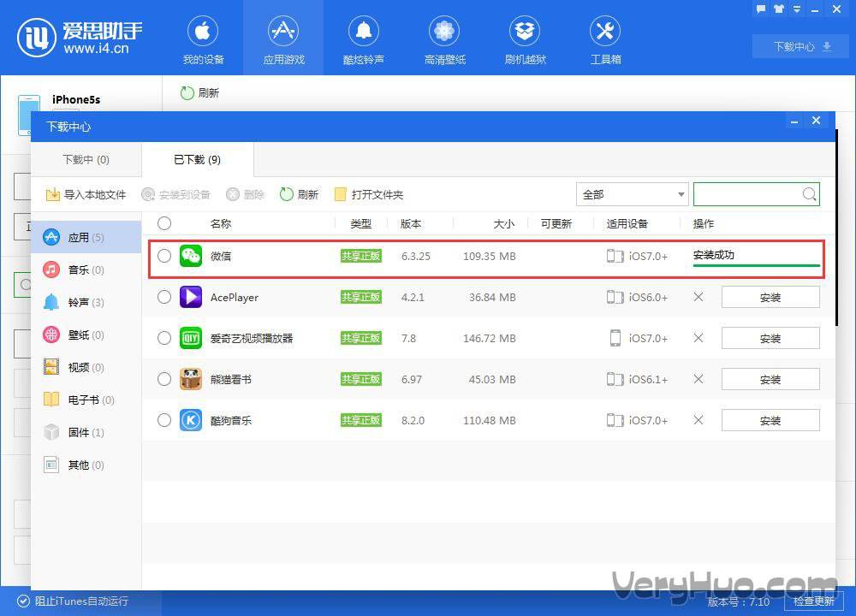Check the row for AcePlayer
This screenshot has height=616, width=856.
[163, 297]
